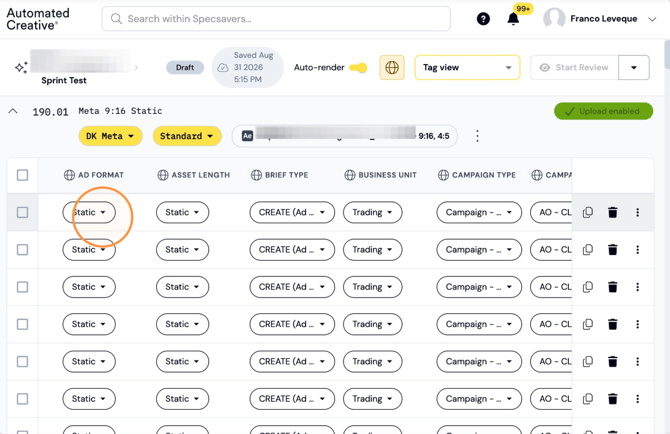The image size is (670, 434).
Task: Open the Tag view dropdown
Action: pos(467,67)
